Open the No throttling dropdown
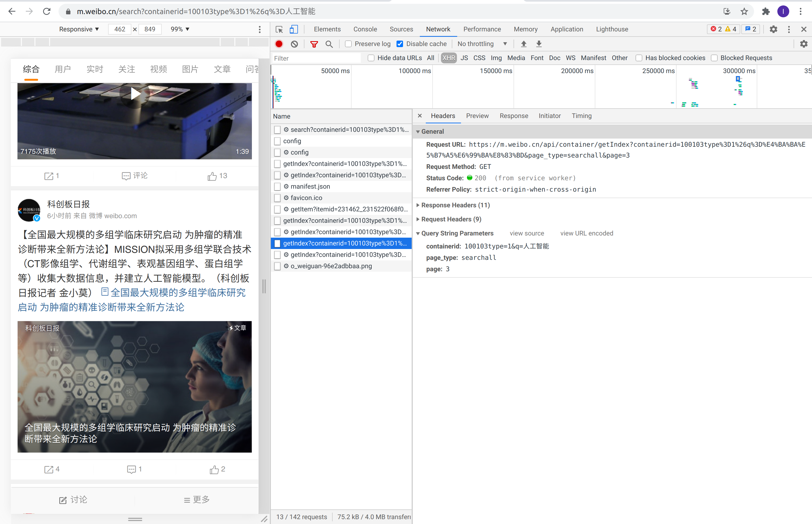Image resolution: width=812 pixels, height=524 pixels. coord(482,44)
